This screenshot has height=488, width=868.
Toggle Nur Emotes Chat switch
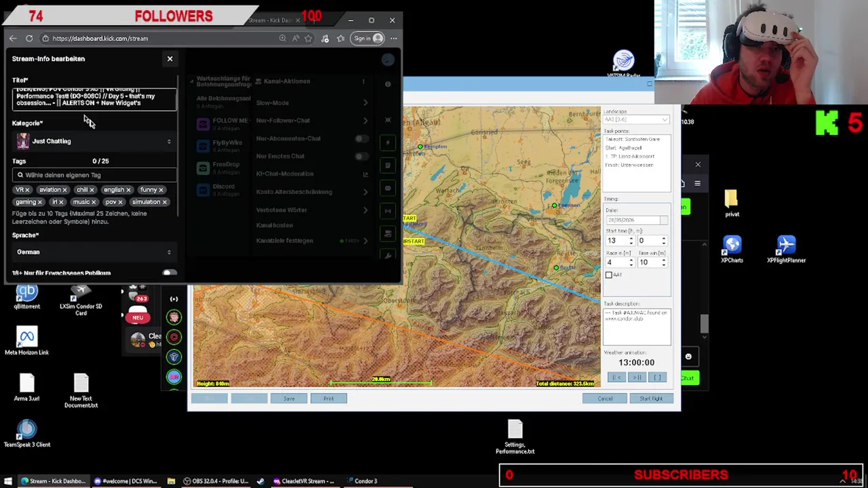point(362,157)
